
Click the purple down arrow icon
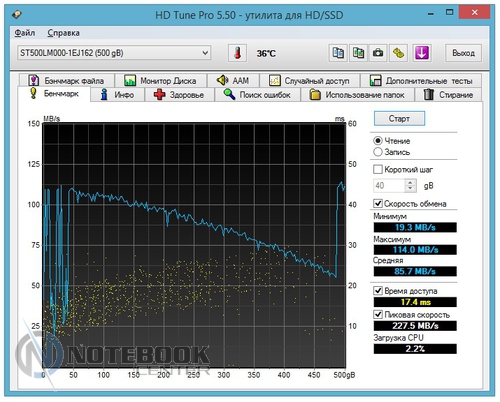point(422,53)
